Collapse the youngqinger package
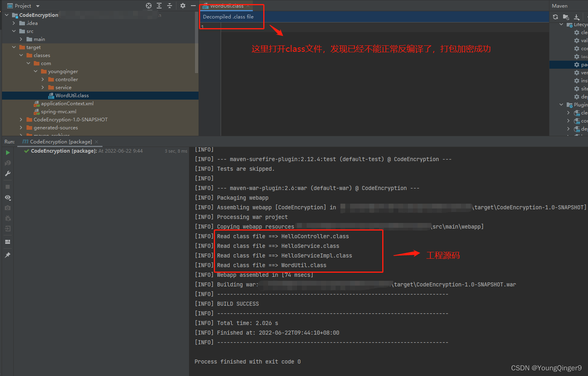The image size is (588, 376). pos(35,71)
